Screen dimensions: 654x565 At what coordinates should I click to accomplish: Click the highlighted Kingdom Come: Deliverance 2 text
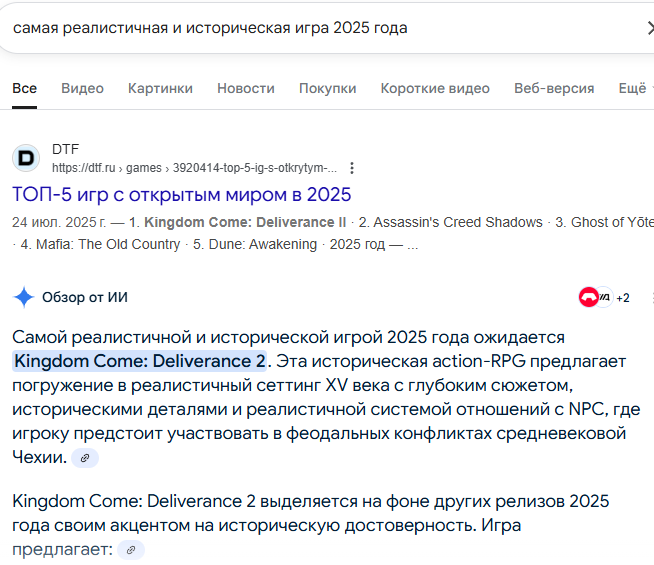pos(140,361)
